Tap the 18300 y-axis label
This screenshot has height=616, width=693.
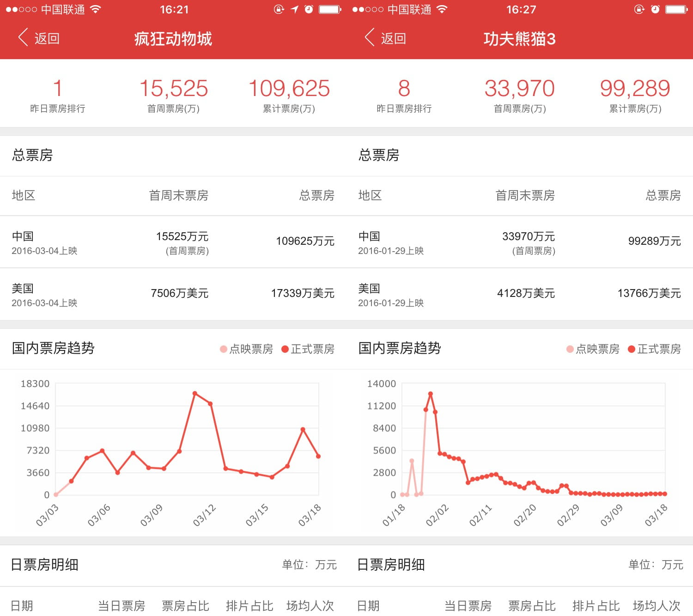(x=35, y=384)
